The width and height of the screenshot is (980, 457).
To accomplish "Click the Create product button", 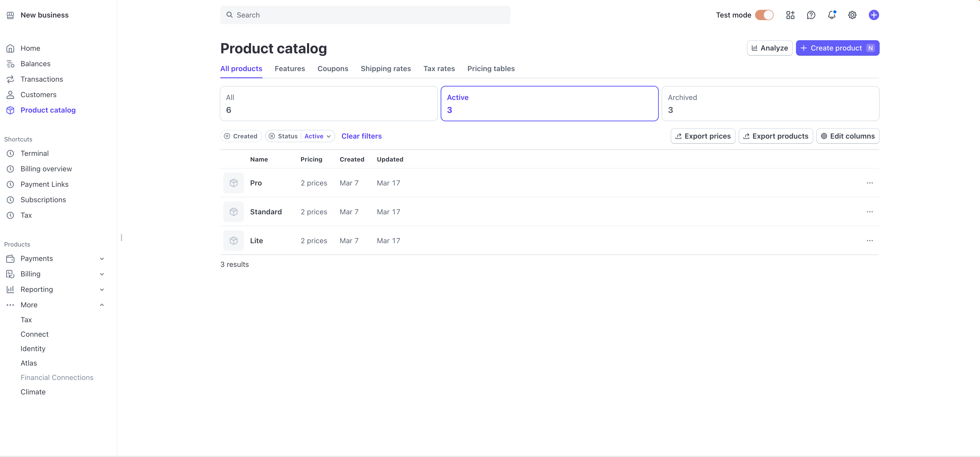I will [x=837, y=48].
